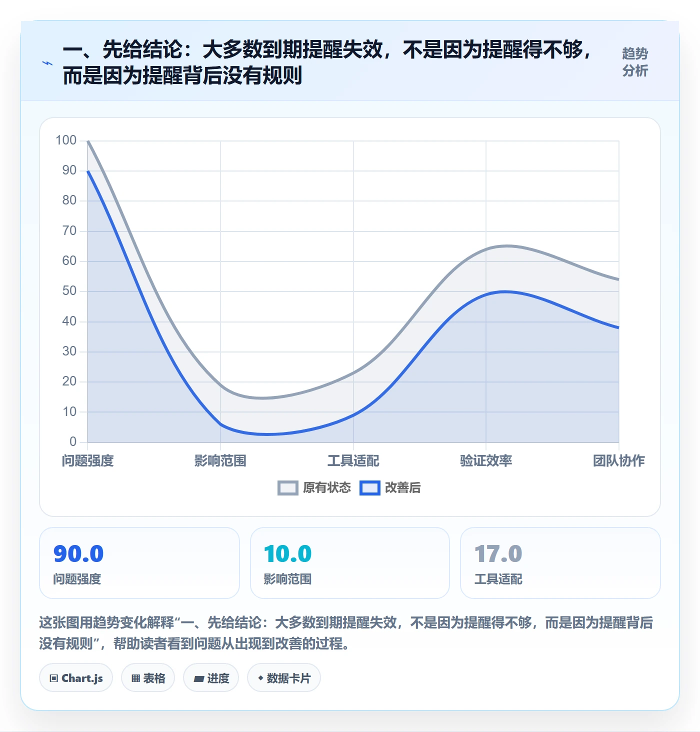
Task: Click the card title starting 一、先给结论
Action: (327, 62)
